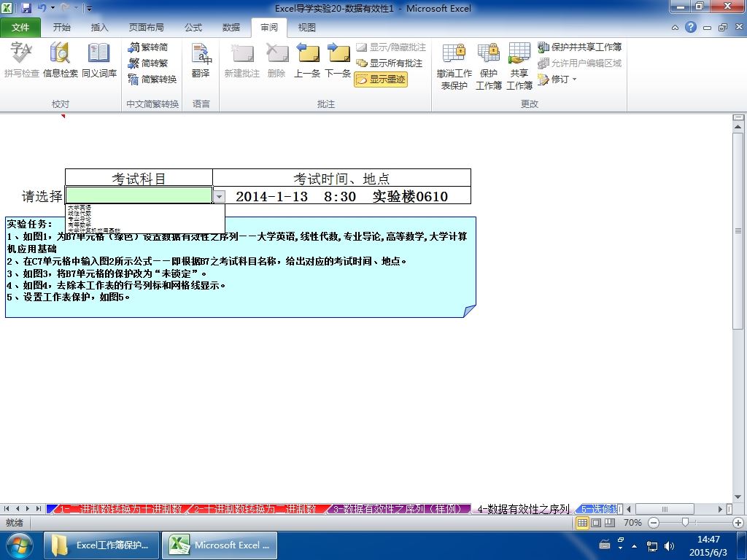Viewport: 747px width, 560px height.
Task: Click the green subject selection cell
Action: coord(139,195)
